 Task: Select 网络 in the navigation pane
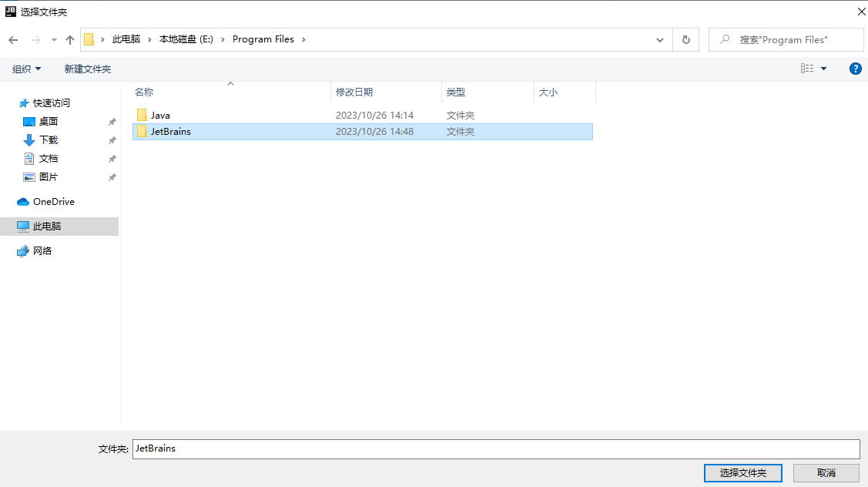tap(42, 251)
